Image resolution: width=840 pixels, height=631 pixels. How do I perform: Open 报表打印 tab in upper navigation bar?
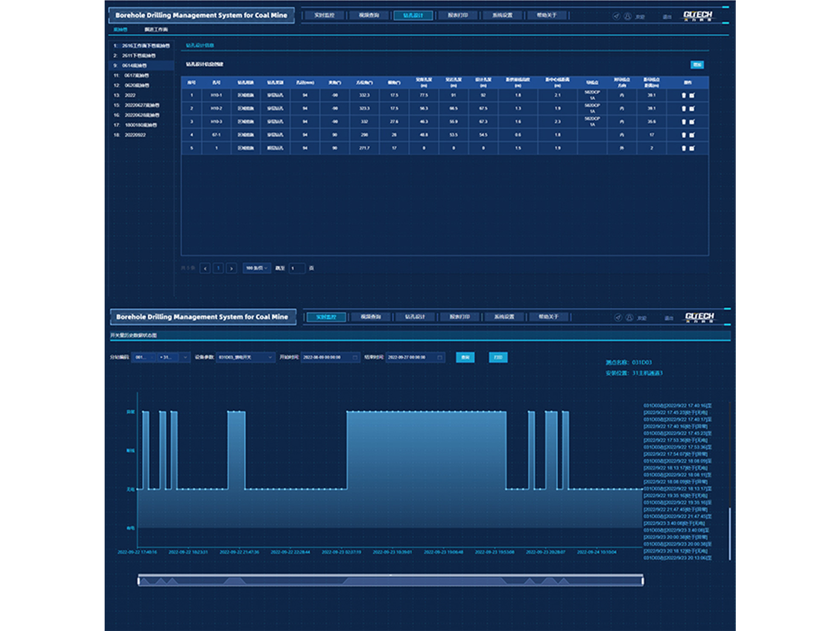click(x=458, y=15)
